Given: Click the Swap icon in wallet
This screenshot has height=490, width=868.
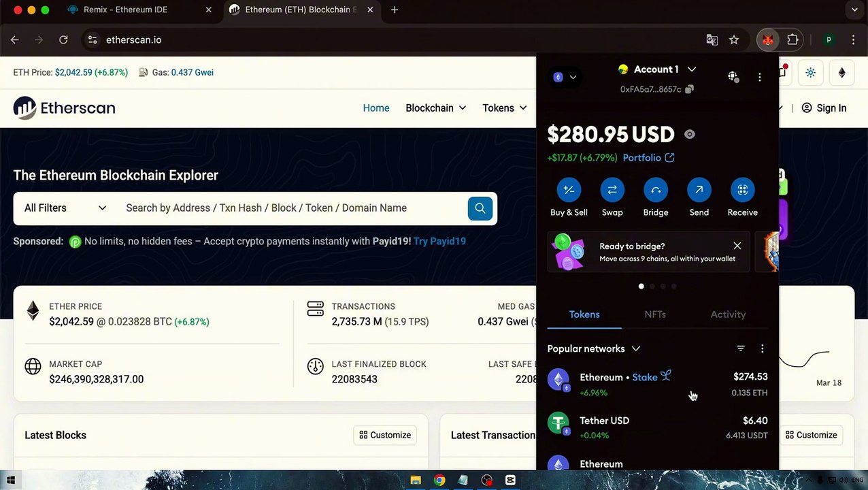Looking at the screenshot, I should coord(612,190).
